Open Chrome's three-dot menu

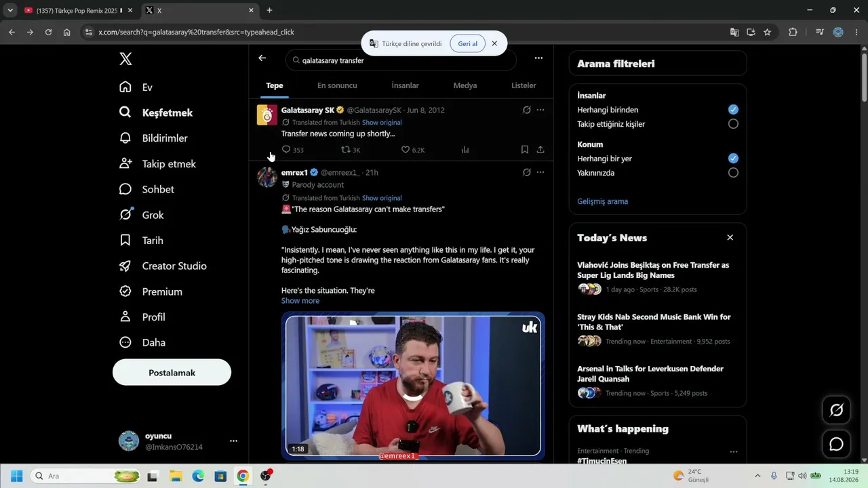pyautogui.click(x=856, y=32)
